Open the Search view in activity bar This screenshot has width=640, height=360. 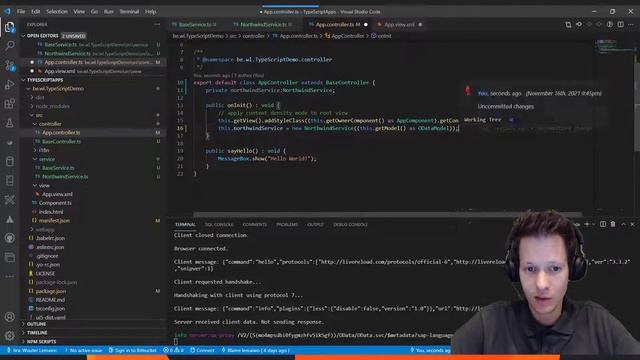pyautogui.click(x=9, y=45)
